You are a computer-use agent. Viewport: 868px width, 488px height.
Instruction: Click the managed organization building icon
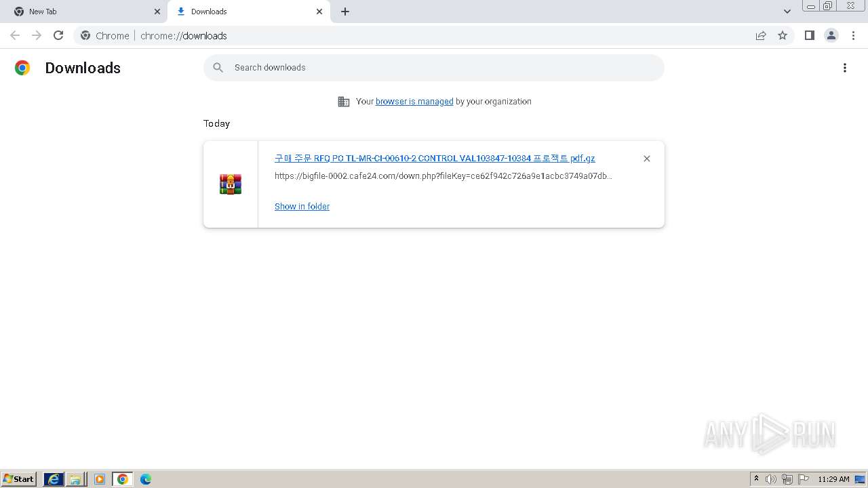(344, 102)
